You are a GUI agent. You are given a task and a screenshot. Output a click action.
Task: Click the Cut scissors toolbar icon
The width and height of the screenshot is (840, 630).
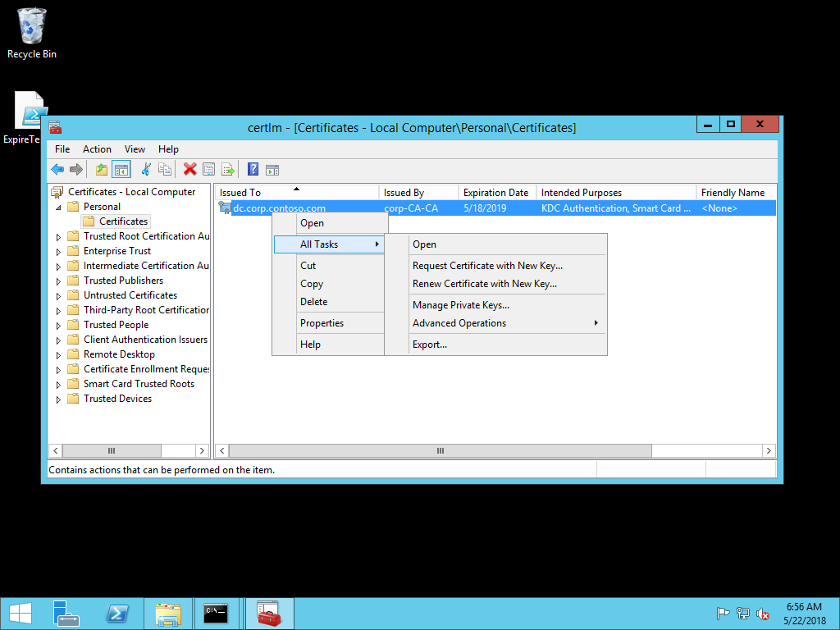146,170
